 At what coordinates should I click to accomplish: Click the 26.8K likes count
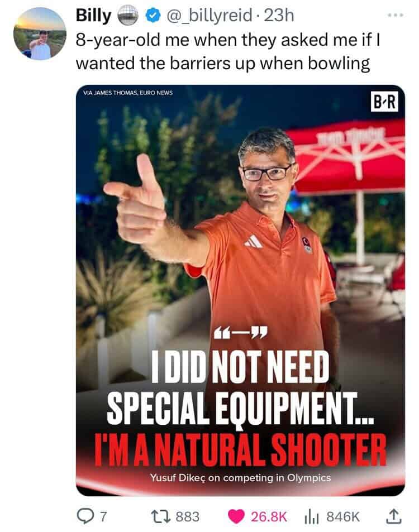click(269, 517)
